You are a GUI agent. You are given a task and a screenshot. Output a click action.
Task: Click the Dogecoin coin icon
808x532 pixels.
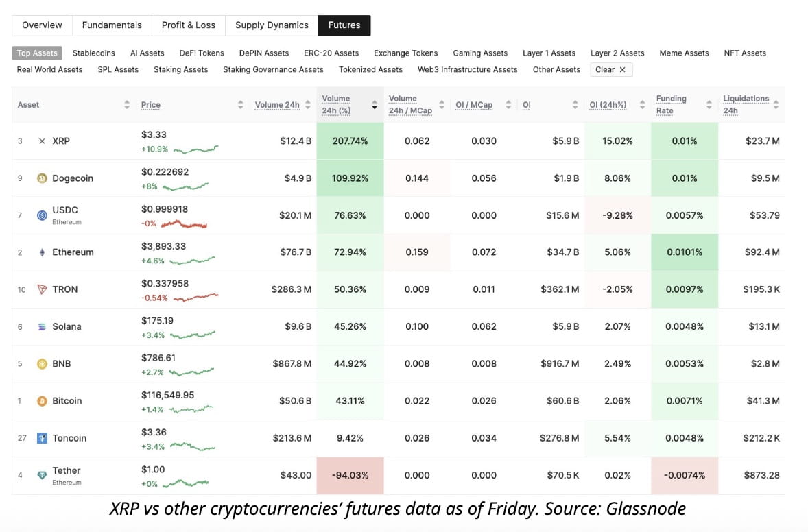(42, 178)
